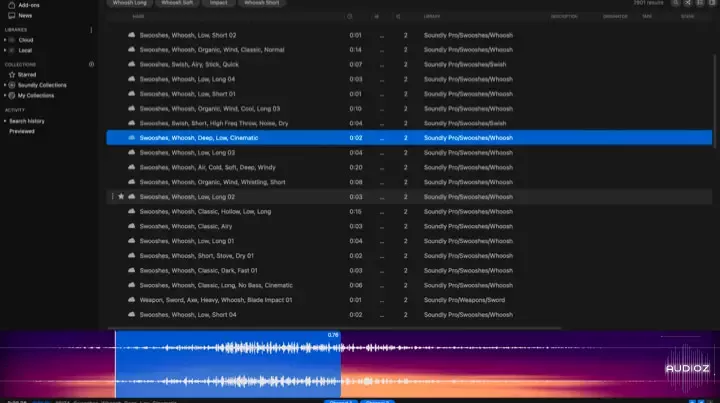Select 'Swooshes, Whoosh, Short, Stove, Dry 01'
The width and height of the screenshot is (720, 403).
coord(409,256)
